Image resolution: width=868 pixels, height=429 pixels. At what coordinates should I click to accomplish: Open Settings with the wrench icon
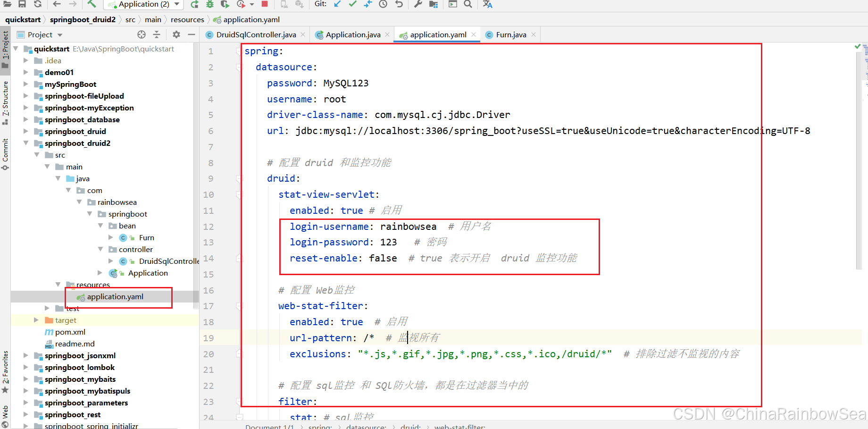click(x=417, y=4)
